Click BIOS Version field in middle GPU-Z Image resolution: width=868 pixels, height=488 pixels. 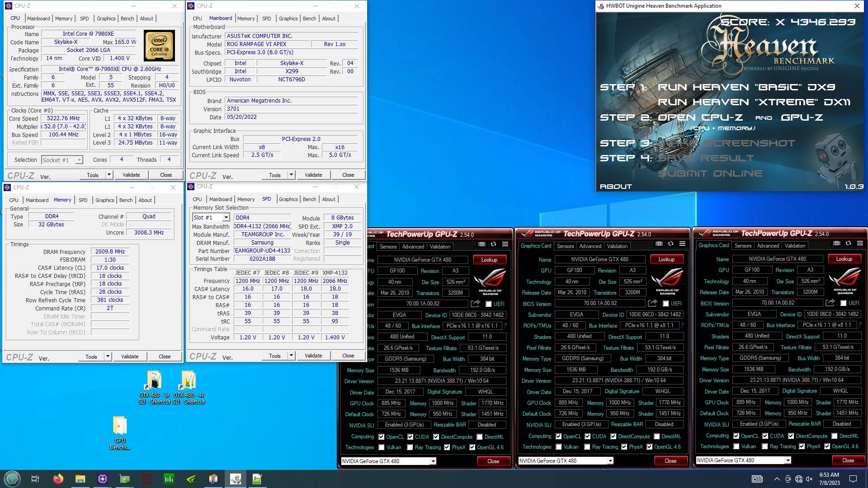pos(600,304)
